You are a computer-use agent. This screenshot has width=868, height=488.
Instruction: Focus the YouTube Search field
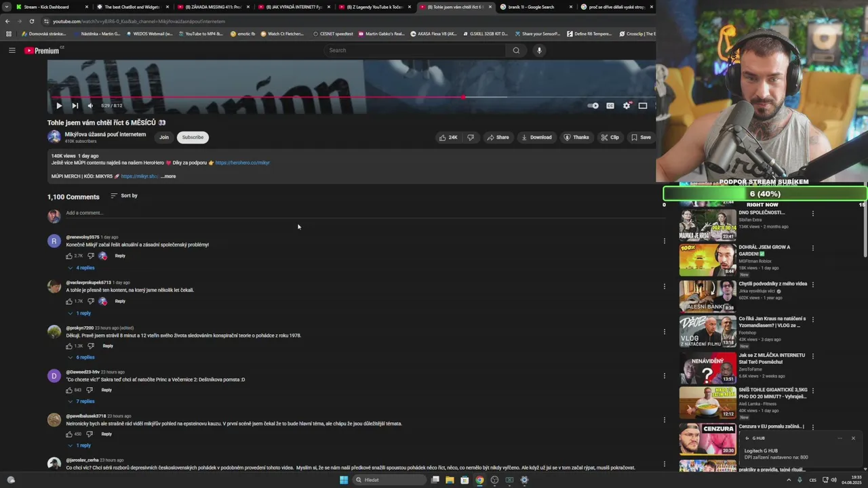pos(414,50)
